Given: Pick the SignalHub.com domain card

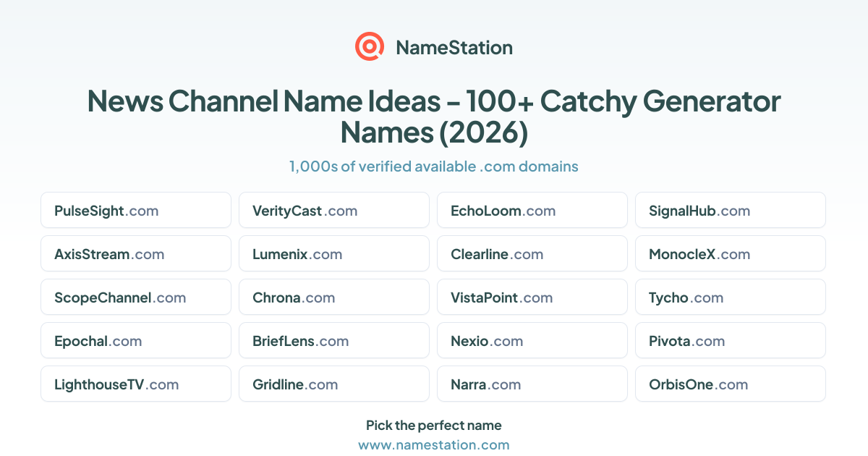Looking at the screenshot, I should pyautogui.click(x=731, y=210).
